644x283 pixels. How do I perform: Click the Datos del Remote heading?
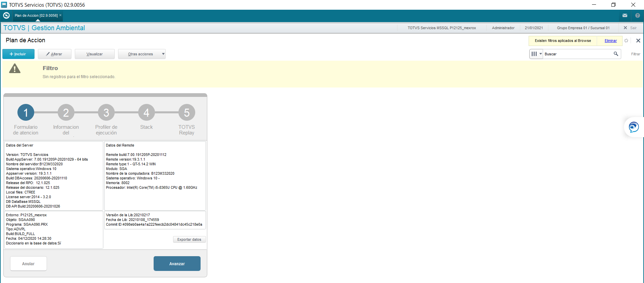click(x=120, y=145)
